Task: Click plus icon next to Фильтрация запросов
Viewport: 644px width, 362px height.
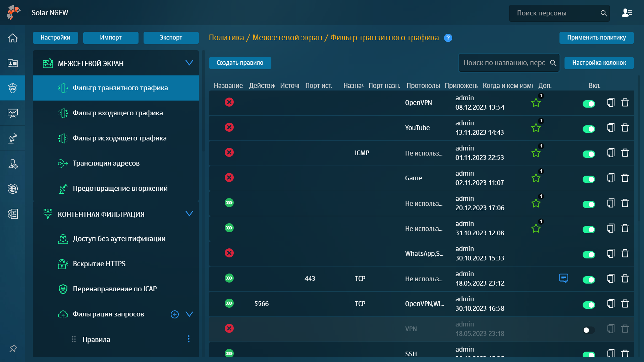Action: pyautogui.click(x=175, y=314)
